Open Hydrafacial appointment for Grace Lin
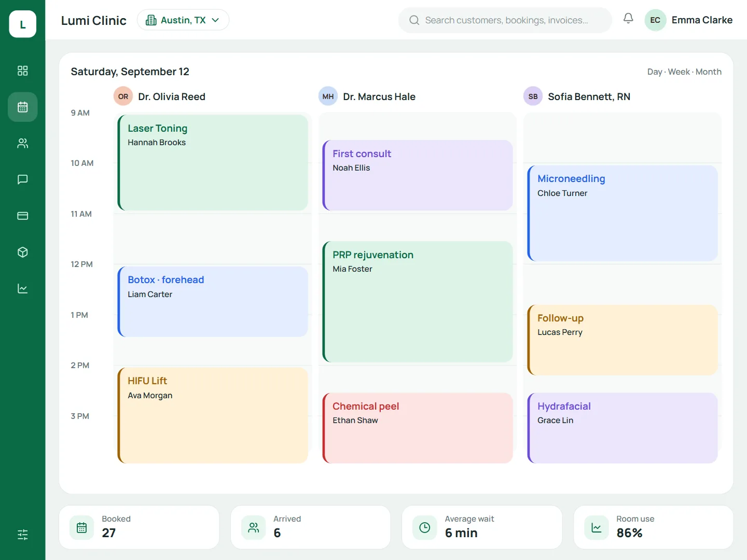 [x=622, y=428]
